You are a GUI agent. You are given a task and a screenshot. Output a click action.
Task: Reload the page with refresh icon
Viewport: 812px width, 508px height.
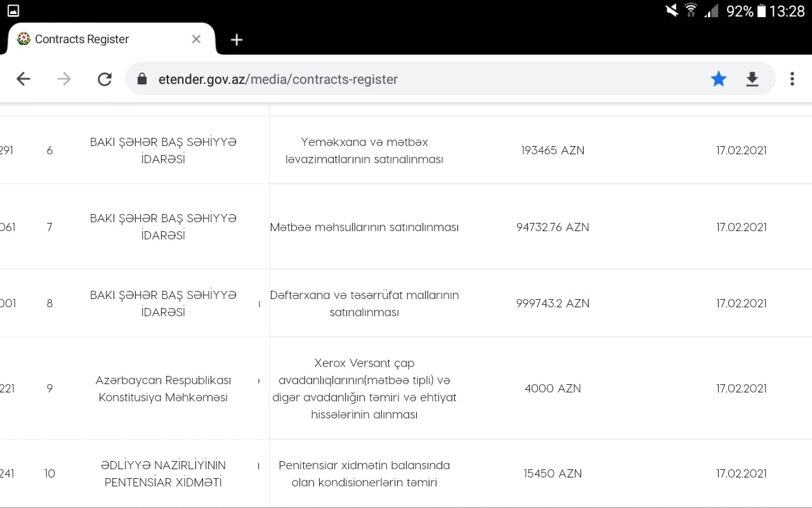(105, 79)
